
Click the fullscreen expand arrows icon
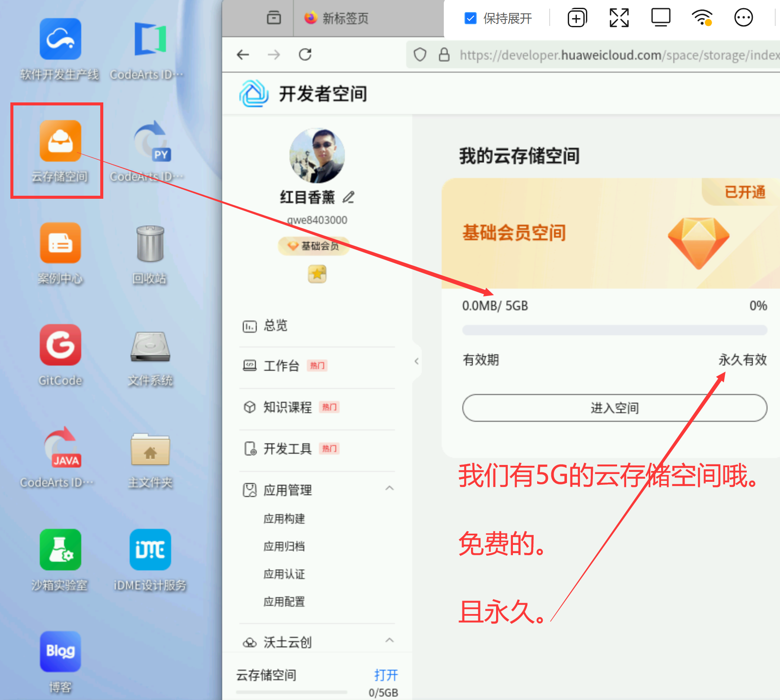click(x=619, y=18)
